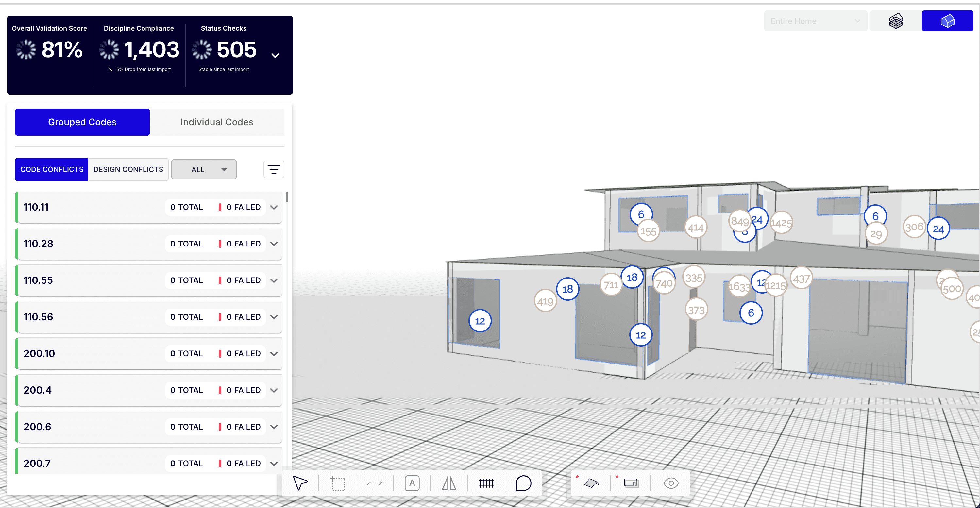The width and height of the screenshot is (980, 508).
Task: Select the text annotation tool
Action: click(412, 483)
